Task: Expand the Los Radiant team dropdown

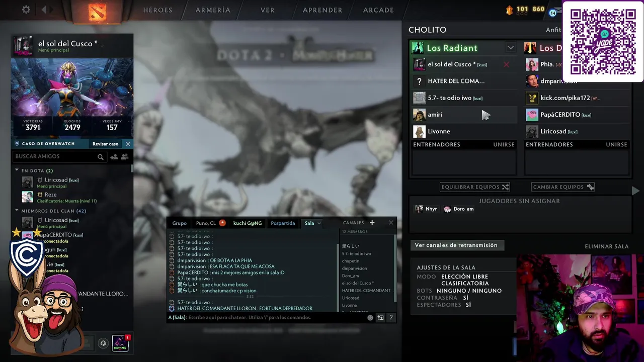Action: coord(511,48)
